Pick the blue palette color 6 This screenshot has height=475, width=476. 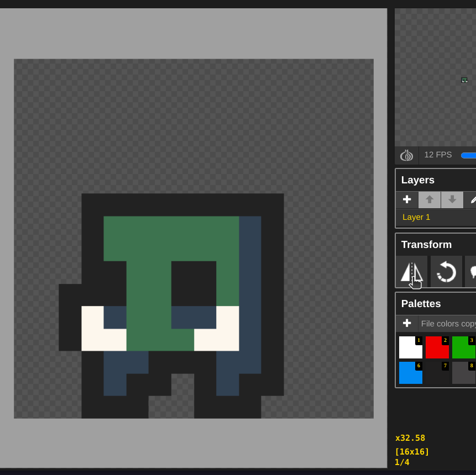pos(409,374)
